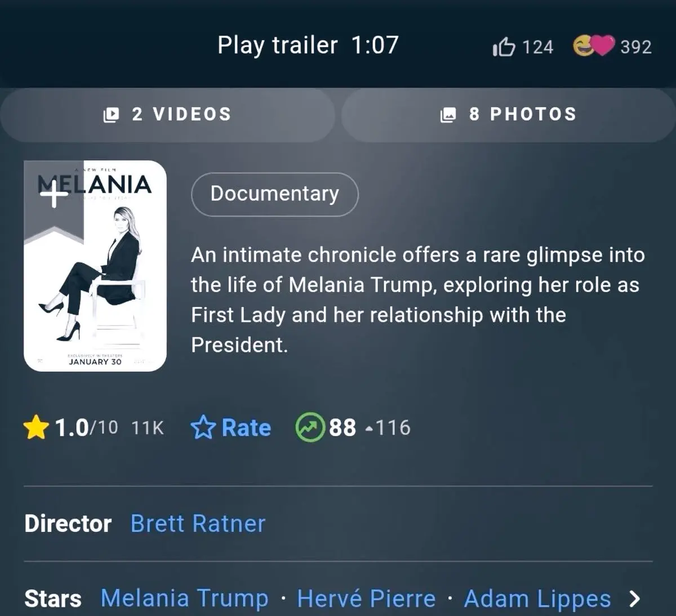Screen dimensions: 676x616
Task: Click the videos gallery icon
Action: tap(112, 115)
